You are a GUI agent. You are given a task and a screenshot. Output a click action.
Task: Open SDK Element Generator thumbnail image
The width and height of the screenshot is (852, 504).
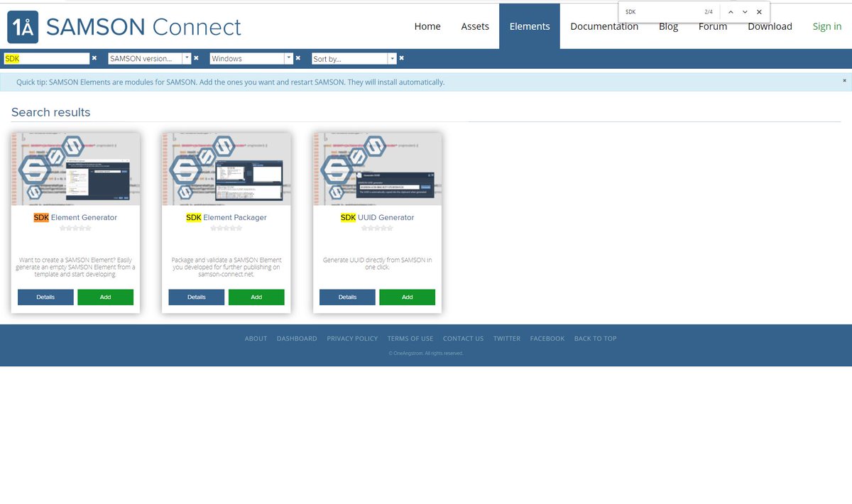point(75,169)
